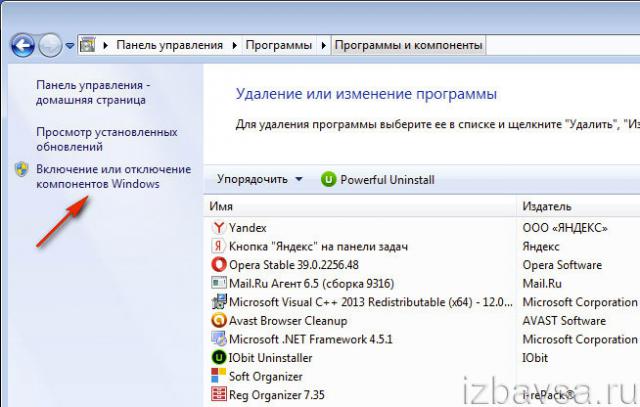Screen dimensions: 640x407
Task: Select Soft Organizer entry
Action: point(266,376)
